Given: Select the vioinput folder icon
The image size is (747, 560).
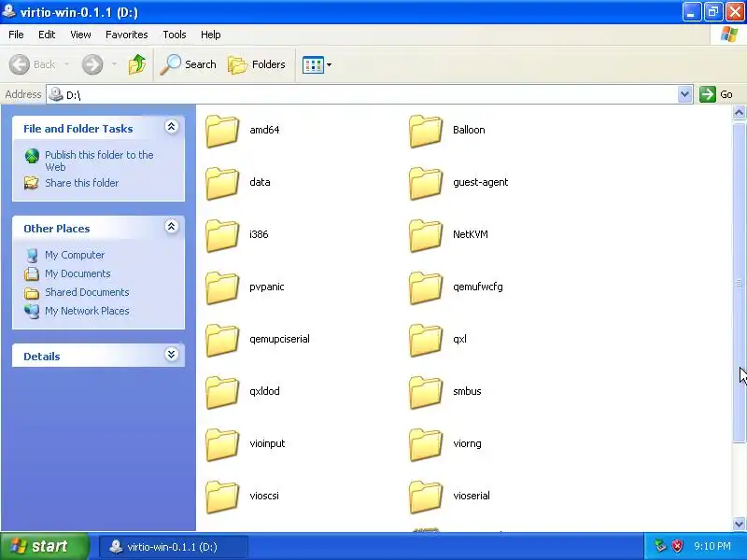Looking at the screenshot, I should [x=222, y=445].
